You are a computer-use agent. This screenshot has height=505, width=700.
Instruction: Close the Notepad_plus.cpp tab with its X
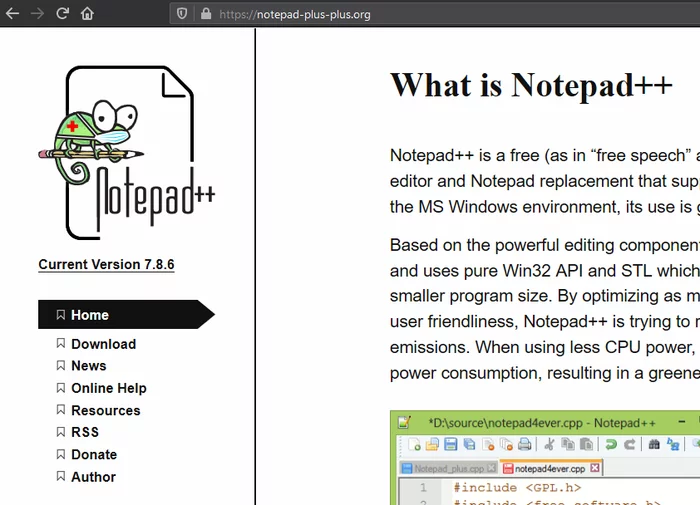point(492,468)
